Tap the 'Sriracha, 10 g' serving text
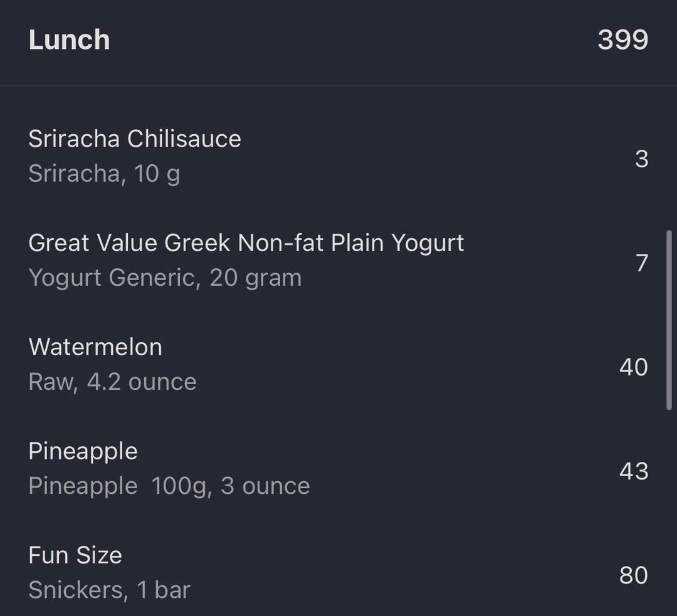Image resolution: width=677 pixels, height=616 pixels. pyautogui.click(x=104, y=174)
